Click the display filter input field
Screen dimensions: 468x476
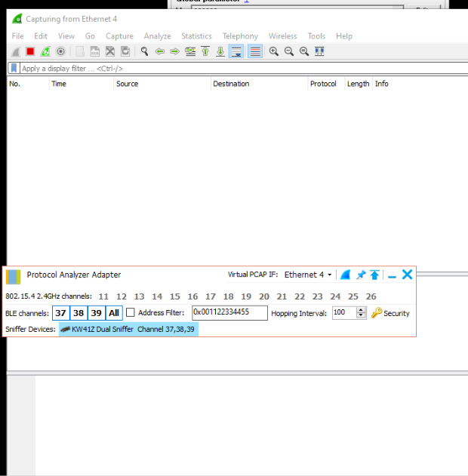243,69
